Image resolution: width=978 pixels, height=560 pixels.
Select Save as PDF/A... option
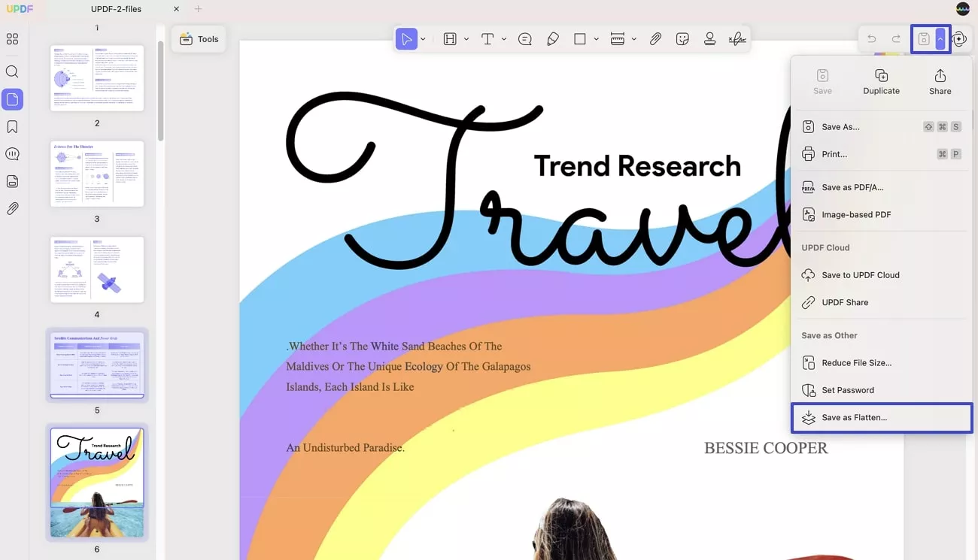[881, 187]
